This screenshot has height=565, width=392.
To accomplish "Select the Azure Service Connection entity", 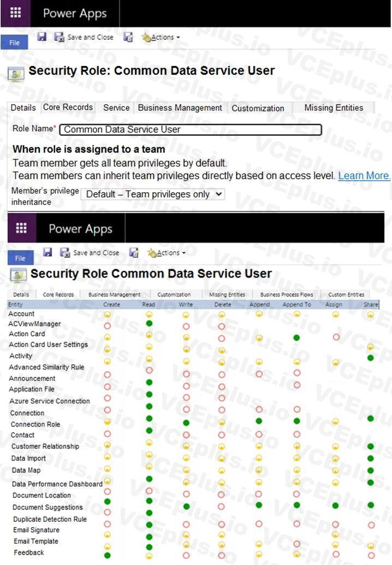I will (x=50, y=401).
